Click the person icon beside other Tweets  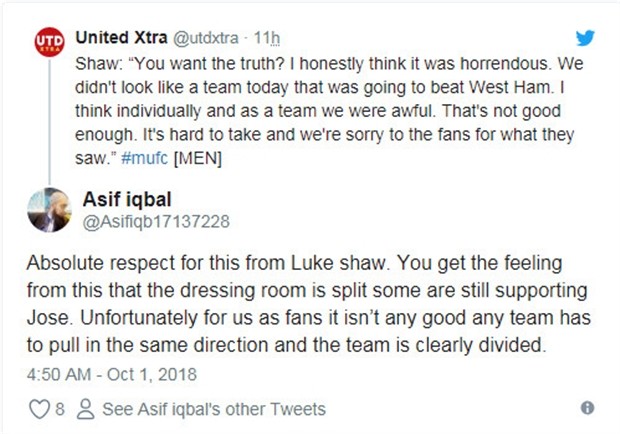coord(86,408)
